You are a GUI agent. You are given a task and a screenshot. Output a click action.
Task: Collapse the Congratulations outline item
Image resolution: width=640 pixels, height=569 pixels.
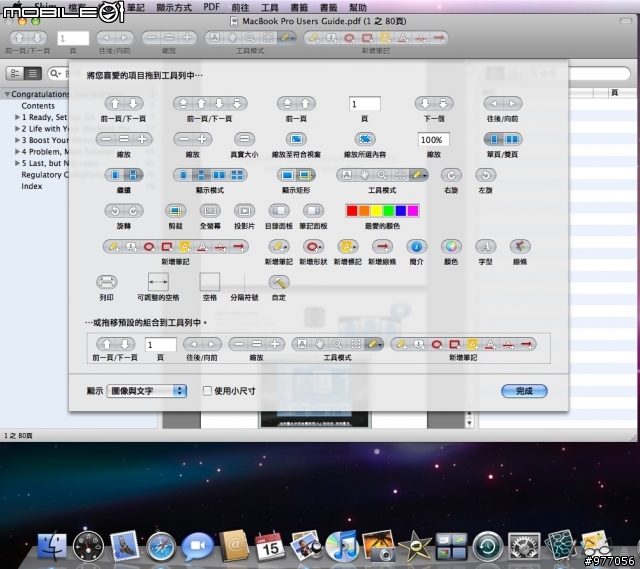point(7,94)
